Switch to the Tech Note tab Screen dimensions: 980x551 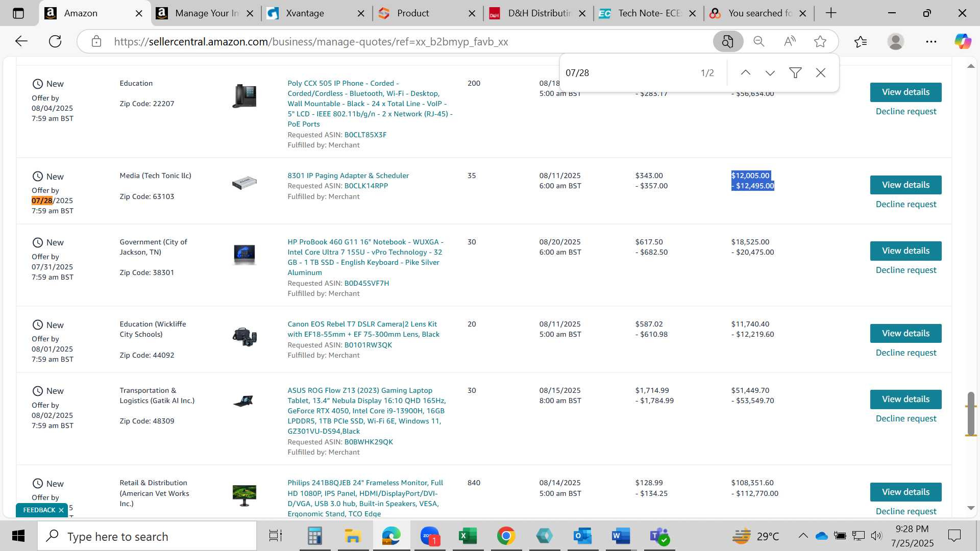(649, 14)
